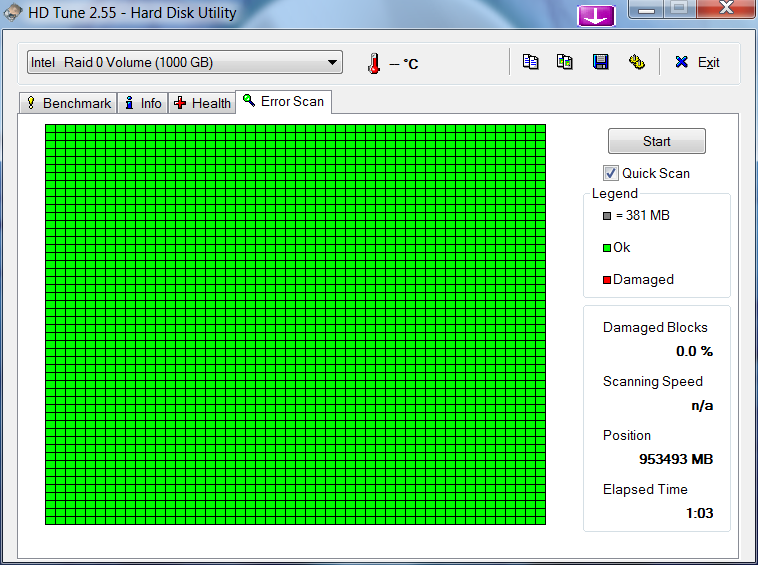Click the HD Tune title bar app icon
758x565 pixels.
tap(14, 13)
